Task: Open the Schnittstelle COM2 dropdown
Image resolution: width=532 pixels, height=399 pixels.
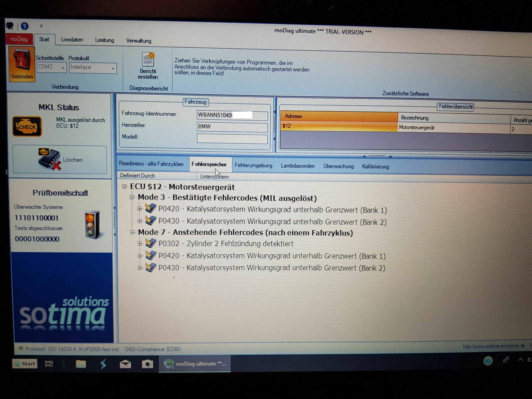Action: tap(52, 67)
